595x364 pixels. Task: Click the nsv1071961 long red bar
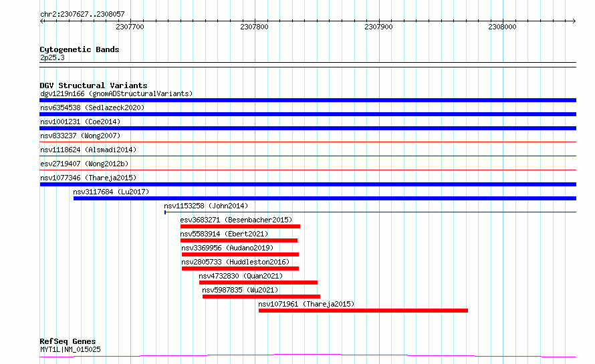tap(363, 311)
